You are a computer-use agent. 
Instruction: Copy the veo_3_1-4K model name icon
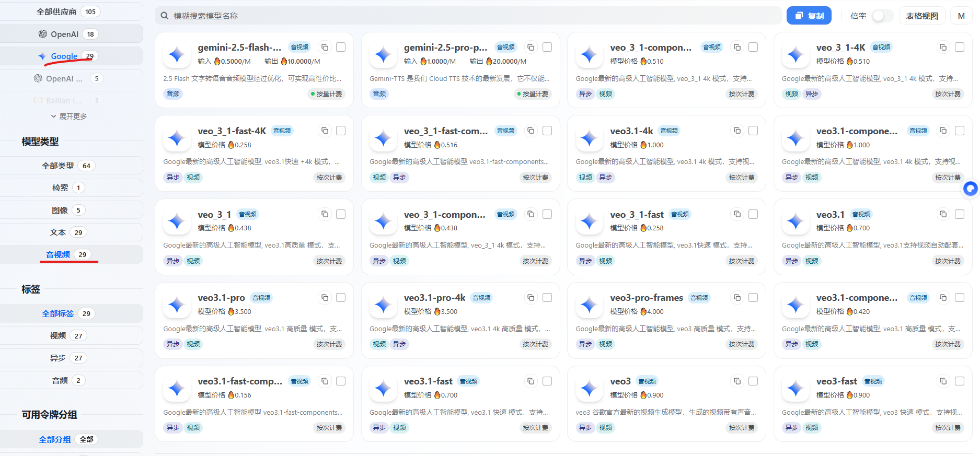click(x=943, y=48)
